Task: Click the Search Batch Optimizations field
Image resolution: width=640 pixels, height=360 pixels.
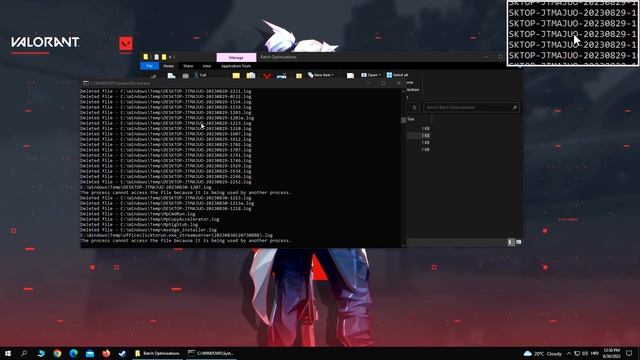Action: [x=471, y=107]
